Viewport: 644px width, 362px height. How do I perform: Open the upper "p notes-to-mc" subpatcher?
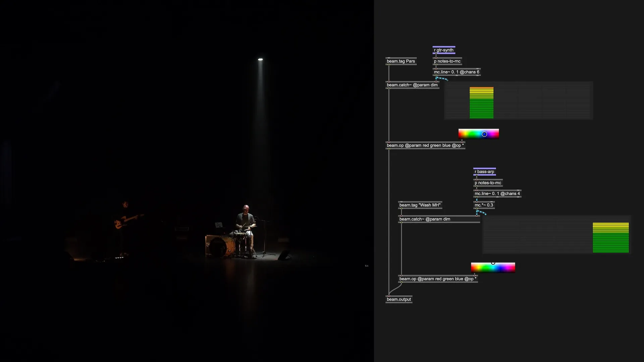click(447, 61)
